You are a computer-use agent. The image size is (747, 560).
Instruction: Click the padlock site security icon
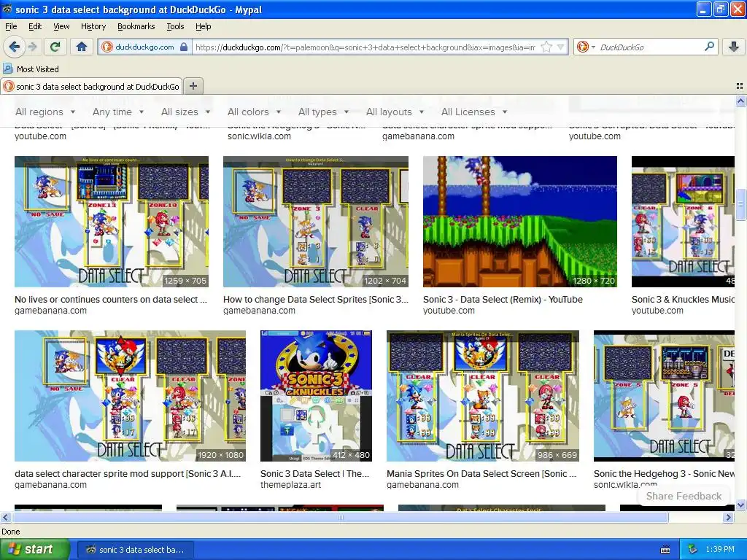(184, 47)
